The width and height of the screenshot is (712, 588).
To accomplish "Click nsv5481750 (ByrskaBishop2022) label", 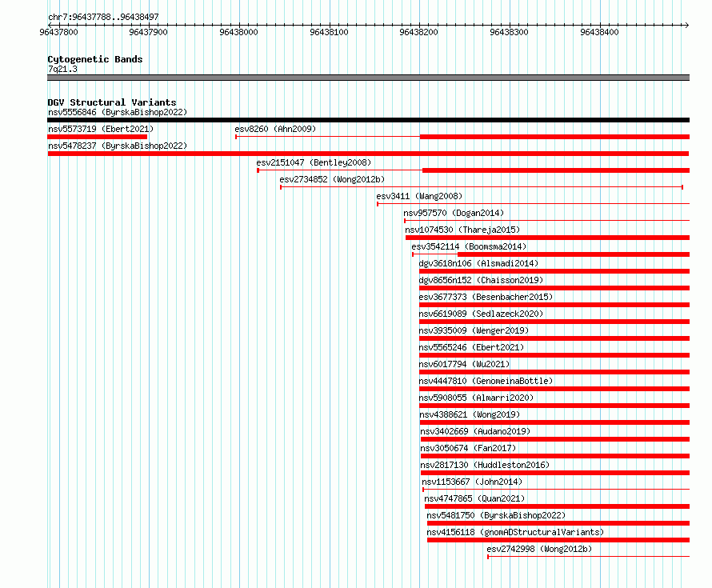I will 496,515.
